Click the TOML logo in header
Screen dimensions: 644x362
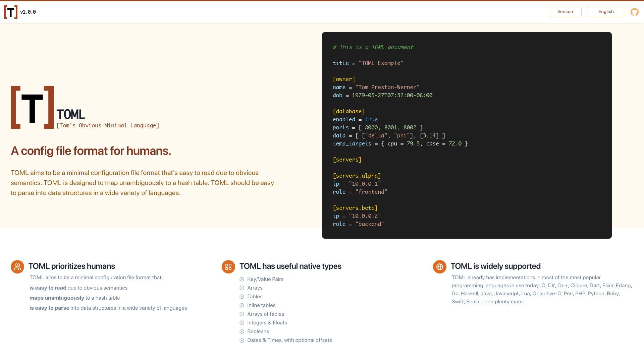click(x=11, y=12)
